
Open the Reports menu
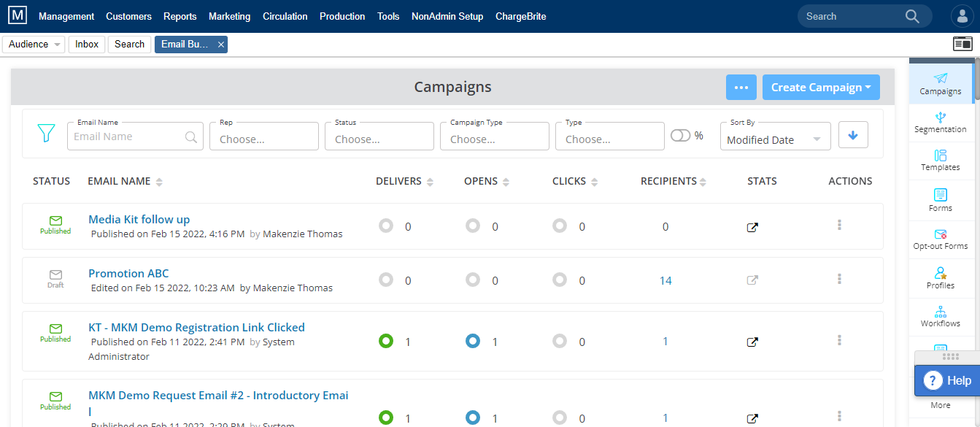[180, 16]
